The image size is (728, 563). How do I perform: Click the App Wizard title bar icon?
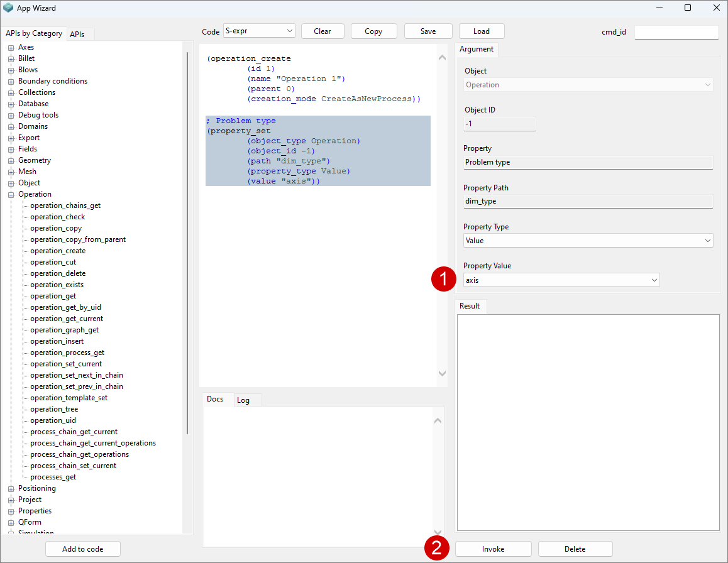click(8, 8)
